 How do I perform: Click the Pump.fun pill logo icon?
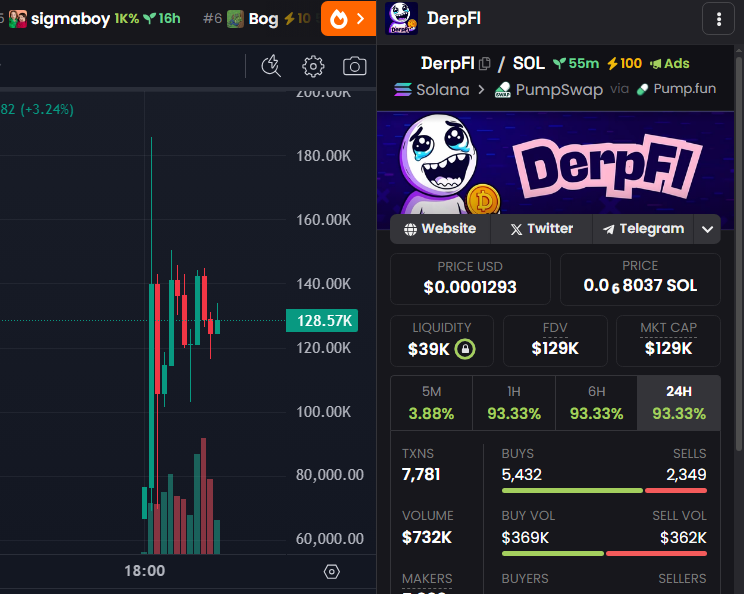(x=642, y=89)
